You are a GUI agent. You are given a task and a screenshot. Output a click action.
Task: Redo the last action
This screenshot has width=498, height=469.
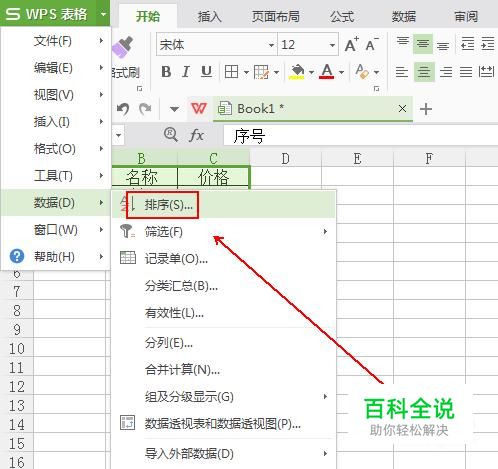145,109
